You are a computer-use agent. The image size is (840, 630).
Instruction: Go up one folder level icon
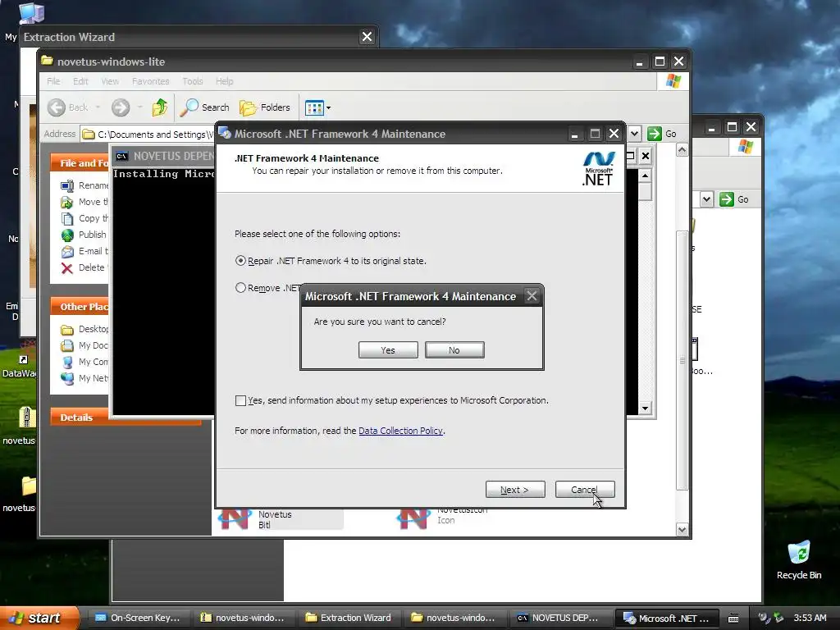[160, 107]
